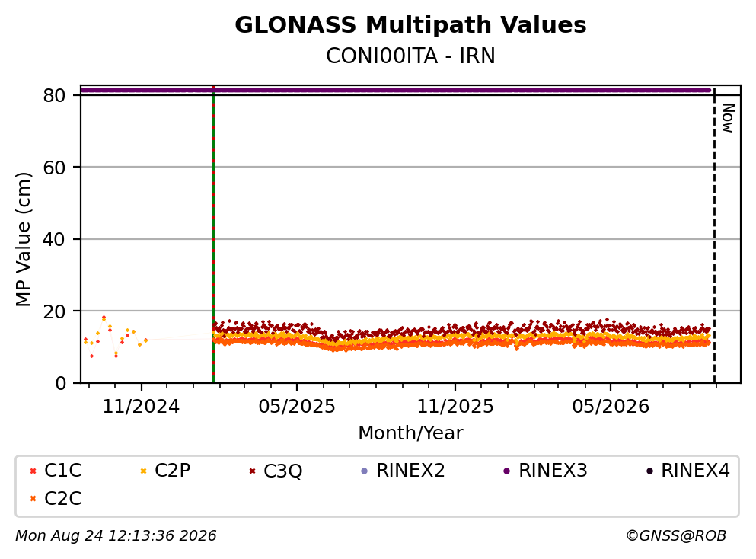Click the 11/2024 x-axis tick label
756x559 pixels.
click(x=141, y=407)
